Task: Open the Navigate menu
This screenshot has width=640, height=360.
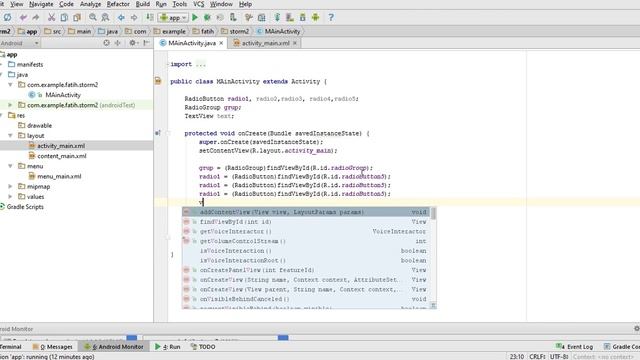Action: (x=41, y=4)
